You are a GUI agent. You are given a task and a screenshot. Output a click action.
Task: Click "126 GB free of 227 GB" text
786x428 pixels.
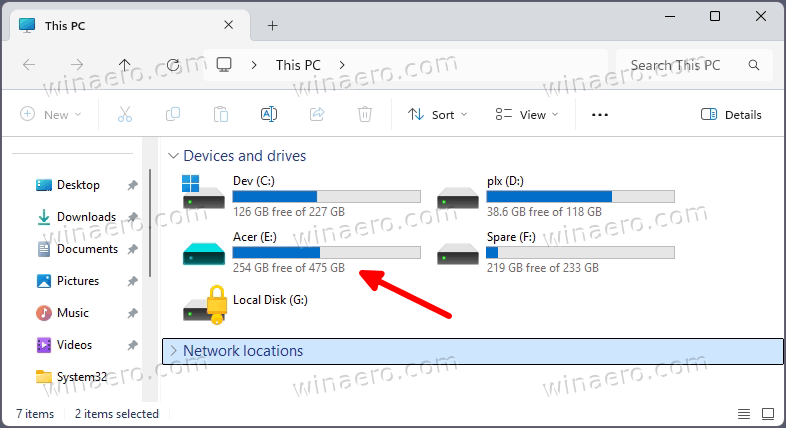click(289, 211)
